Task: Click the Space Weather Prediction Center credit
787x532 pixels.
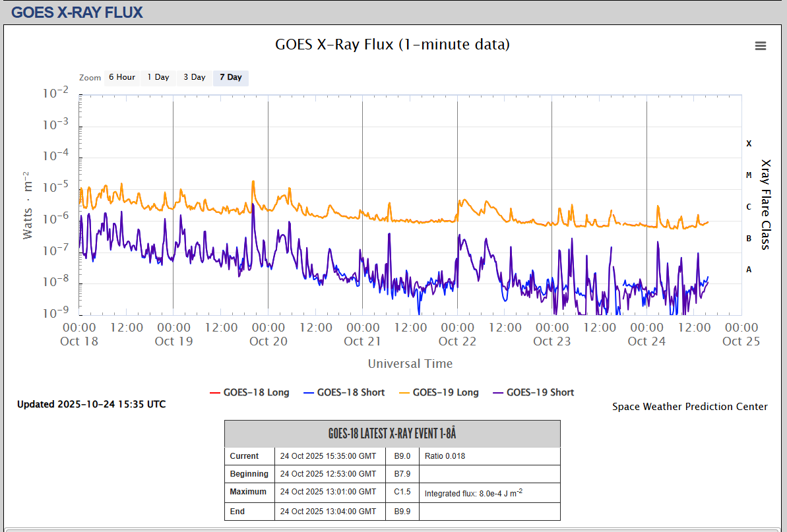Action: coord(689,407)
